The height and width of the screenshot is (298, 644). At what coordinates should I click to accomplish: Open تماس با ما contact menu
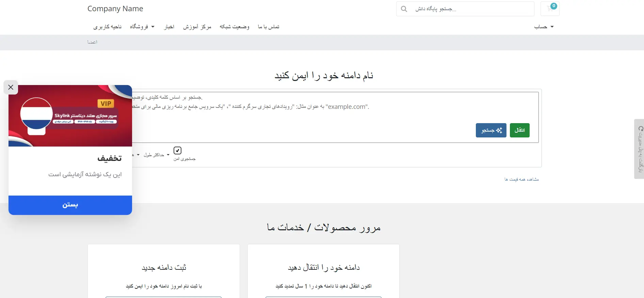click(x=269, y=27)
